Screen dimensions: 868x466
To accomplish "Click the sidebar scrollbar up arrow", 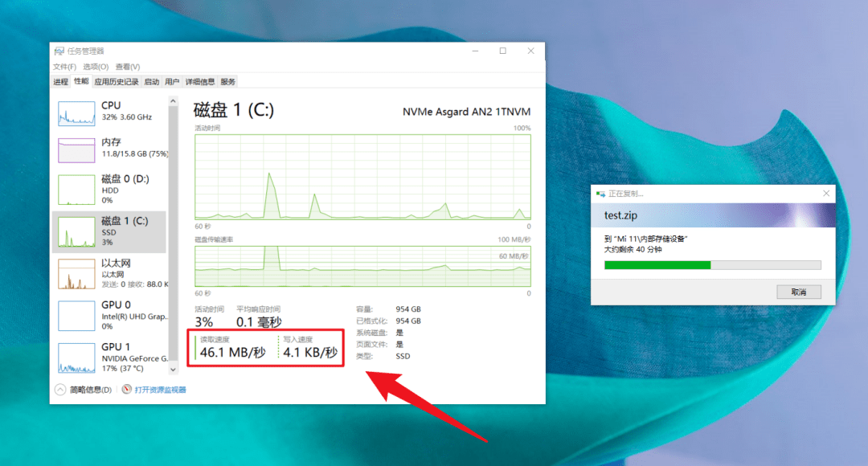I will [x=173, y=100].
